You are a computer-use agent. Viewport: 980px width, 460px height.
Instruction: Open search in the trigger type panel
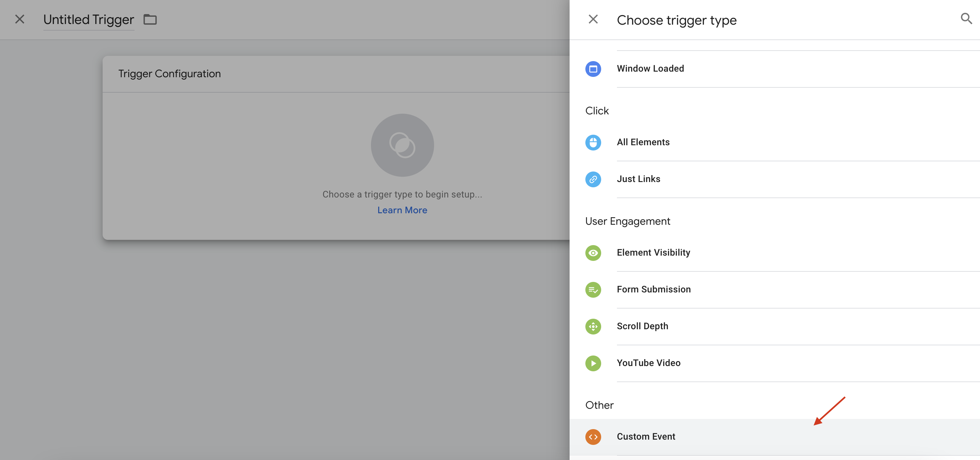coord(967,18)
